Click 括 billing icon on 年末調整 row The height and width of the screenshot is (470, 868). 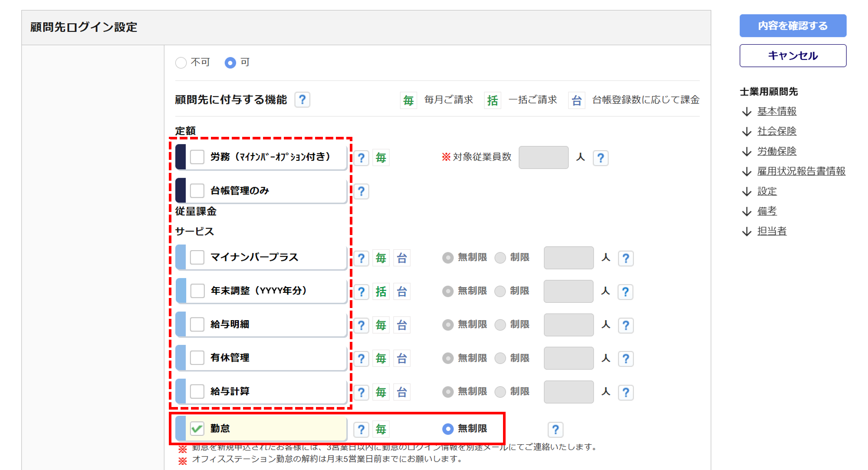click(x=381, y=291)
